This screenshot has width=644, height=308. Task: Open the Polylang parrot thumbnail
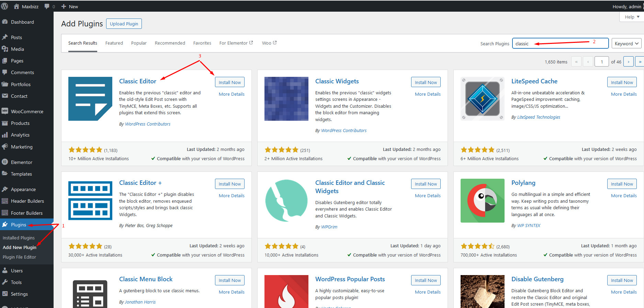pos(483,201)
